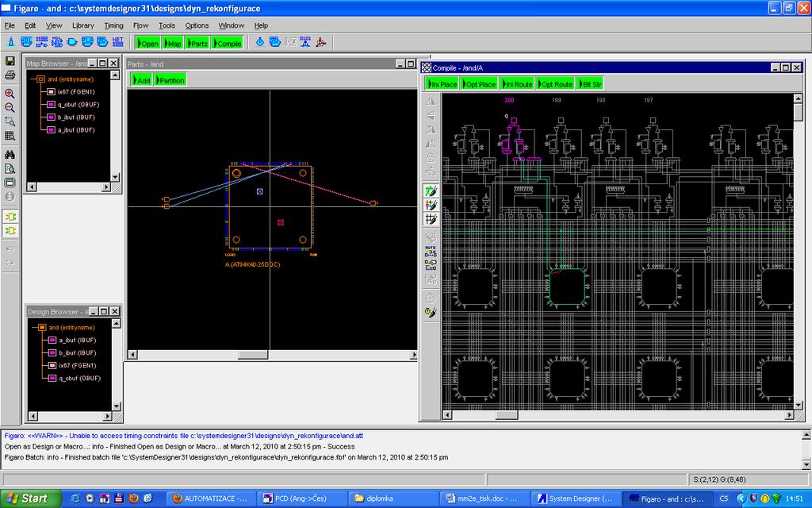This screenshot has width=812, height=508.
Task: Open the Window menu
Action: [x=231, y=25]
